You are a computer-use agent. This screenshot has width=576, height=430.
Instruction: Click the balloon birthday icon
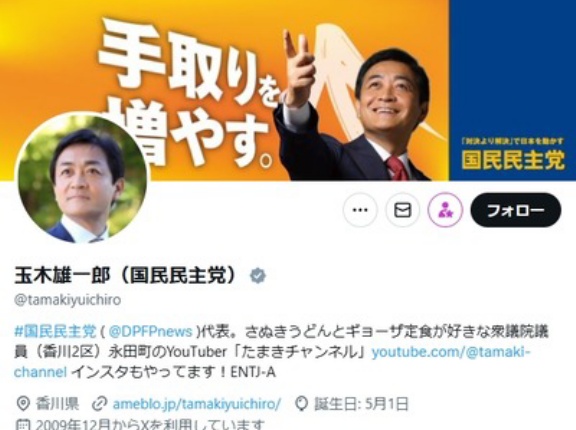click(x=302, y=404)
